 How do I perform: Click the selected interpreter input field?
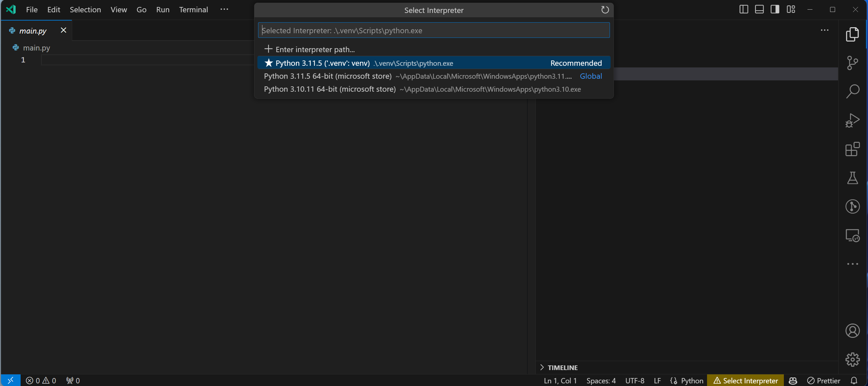[x=433, y=30]
